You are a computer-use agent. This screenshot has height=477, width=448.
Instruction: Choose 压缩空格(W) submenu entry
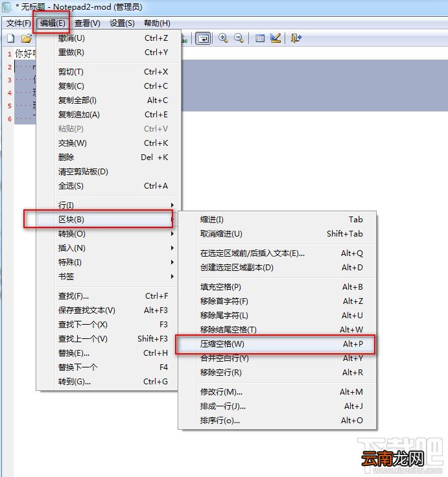click(276, 344)
